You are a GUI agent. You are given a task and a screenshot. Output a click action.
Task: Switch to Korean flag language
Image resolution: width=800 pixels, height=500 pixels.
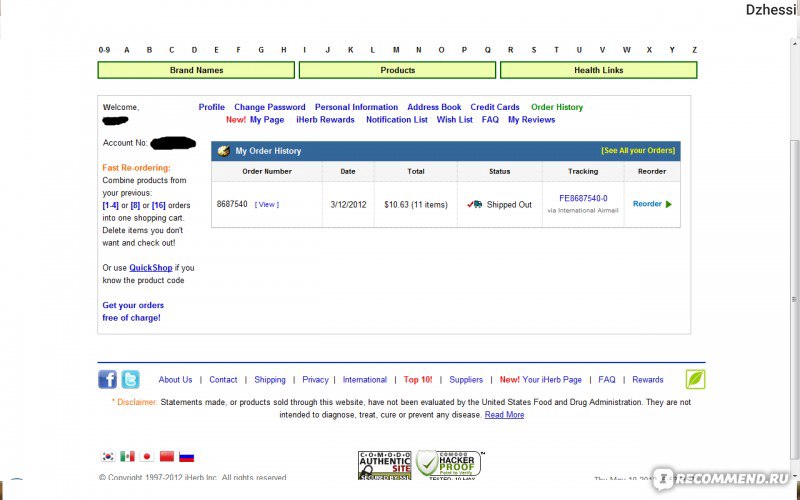[x=108, y=457]
